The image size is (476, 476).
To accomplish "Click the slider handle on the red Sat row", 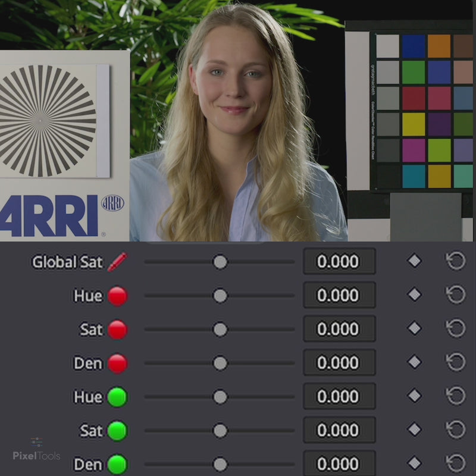I will [x=220, y=329].
